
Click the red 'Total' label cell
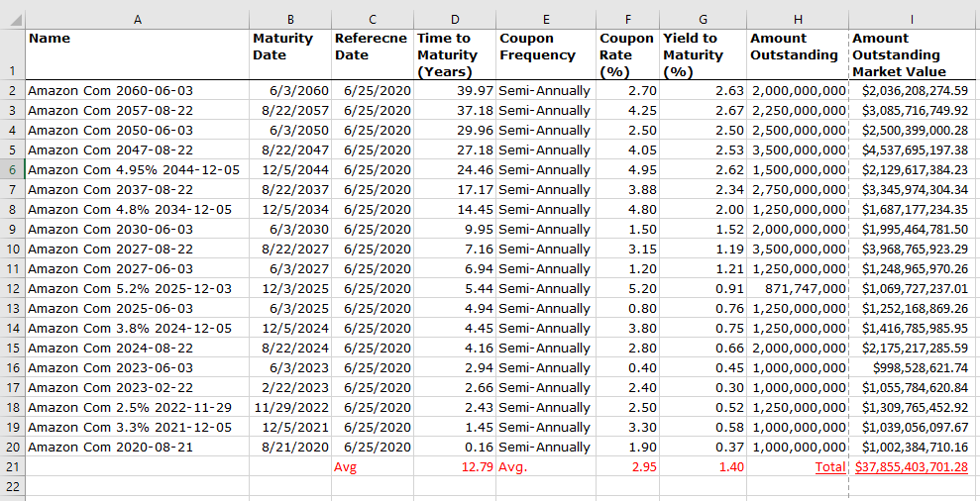tap(798, 466)
